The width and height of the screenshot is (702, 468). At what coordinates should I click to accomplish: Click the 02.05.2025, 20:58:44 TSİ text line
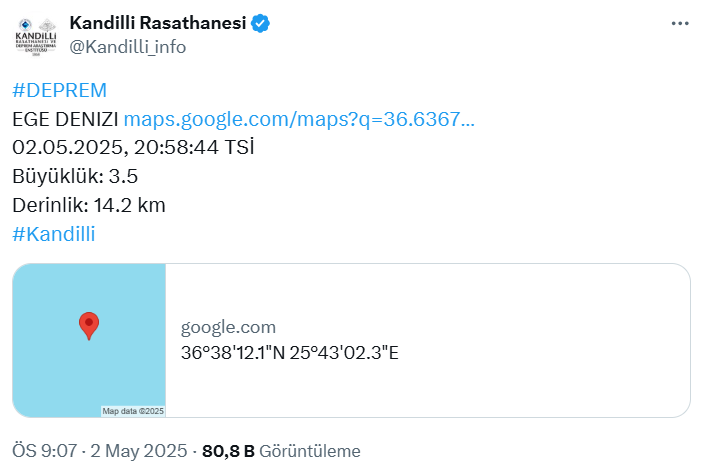click(x=133, y=147)
